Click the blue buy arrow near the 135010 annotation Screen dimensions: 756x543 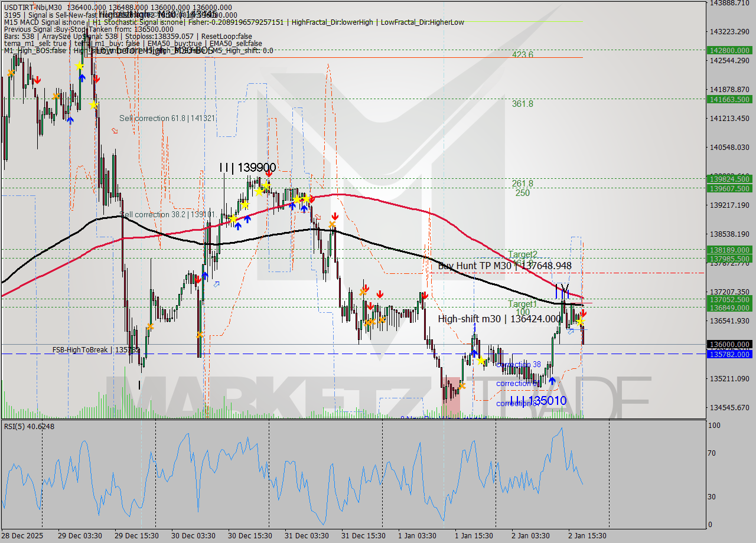[553, 381]
